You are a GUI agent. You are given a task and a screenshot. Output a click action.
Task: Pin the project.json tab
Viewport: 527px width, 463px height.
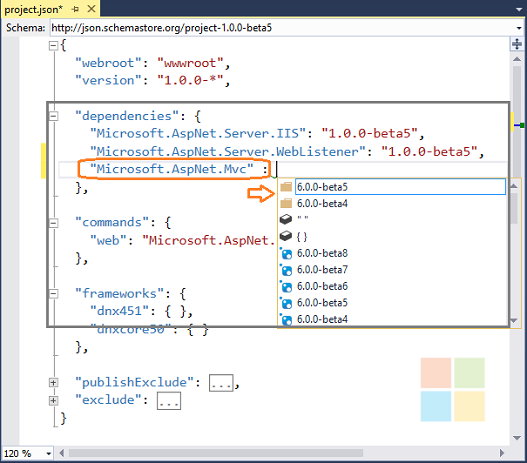point(75,9)
